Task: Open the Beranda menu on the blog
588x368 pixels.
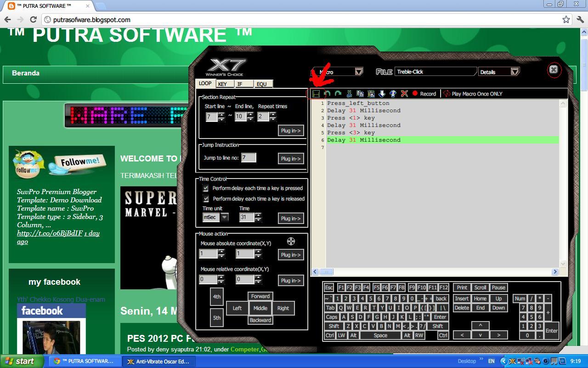Action: 26,73
